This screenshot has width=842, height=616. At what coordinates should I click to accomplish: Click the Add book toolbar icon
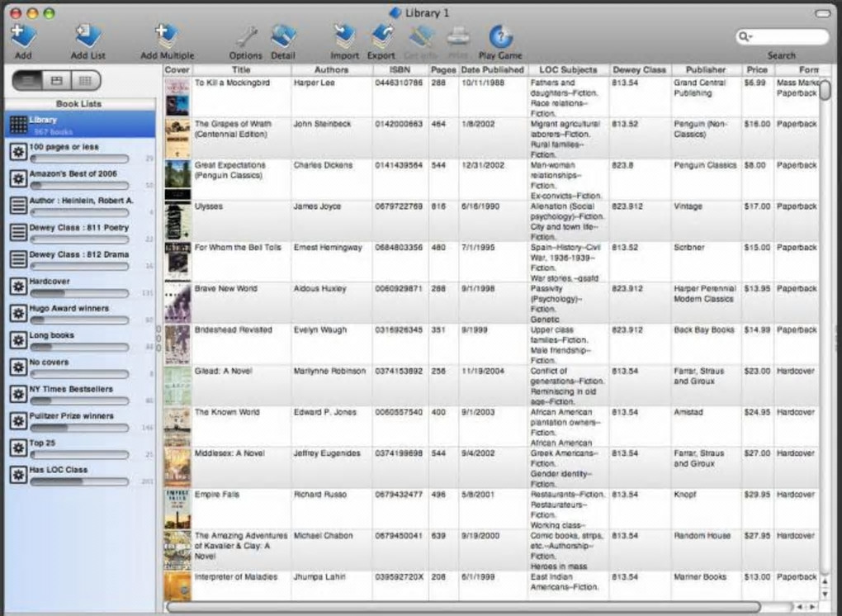(x=23, y=36)
